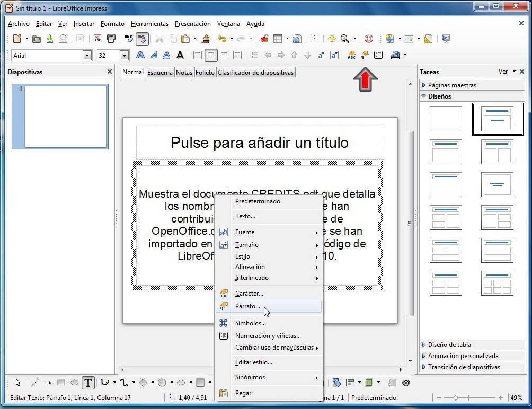532x409 pixels.
Task: Click Símbolos... context menu entry
Action: (x=268, y=323)
